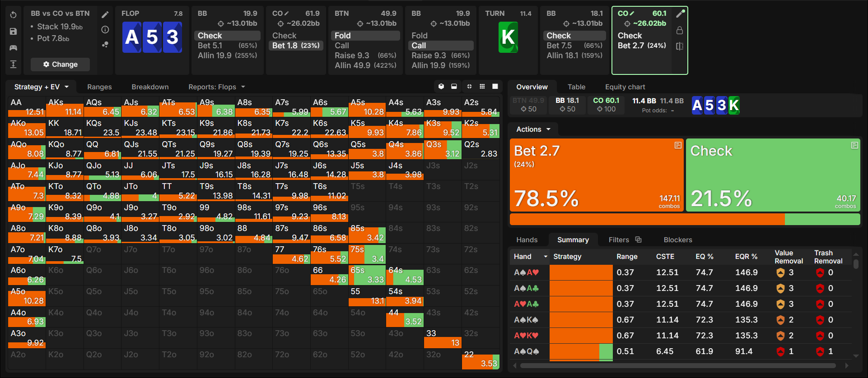This screenshot has width=868, height=378.
Task: Open the Blockers tab
Action: [677, 240]
